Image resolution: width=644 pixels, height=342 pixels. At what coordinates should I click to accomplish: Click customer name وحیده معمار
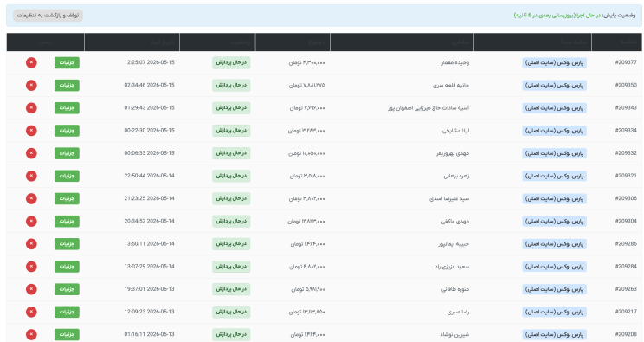pyautogui.click(x=455, y=62)
